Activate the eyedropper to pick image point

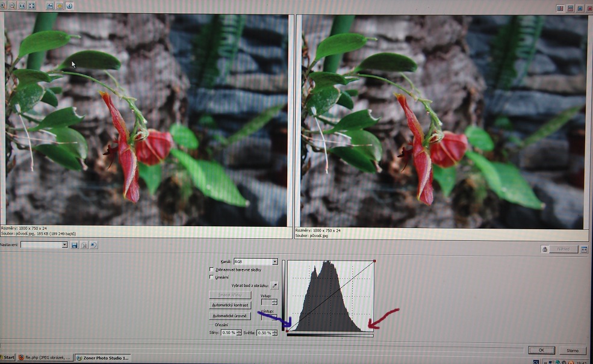(275, 286)
